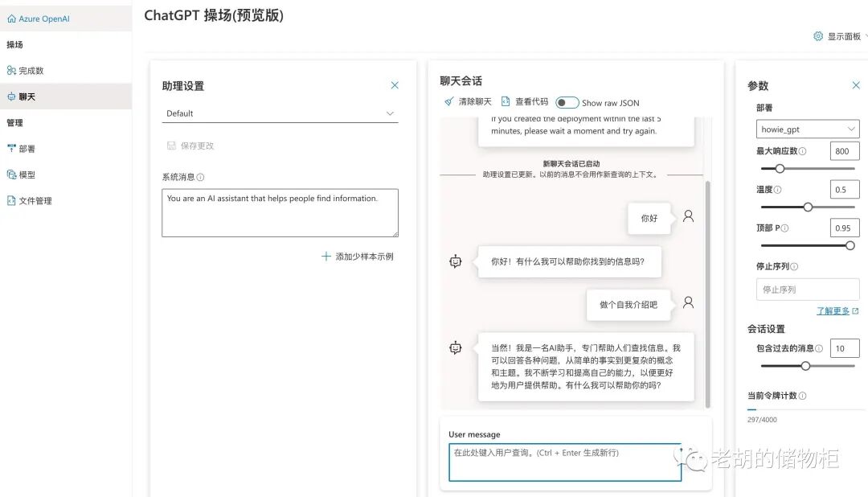
Task: Click the Azure OpenAI home icon
Action: tap(11, 18)
